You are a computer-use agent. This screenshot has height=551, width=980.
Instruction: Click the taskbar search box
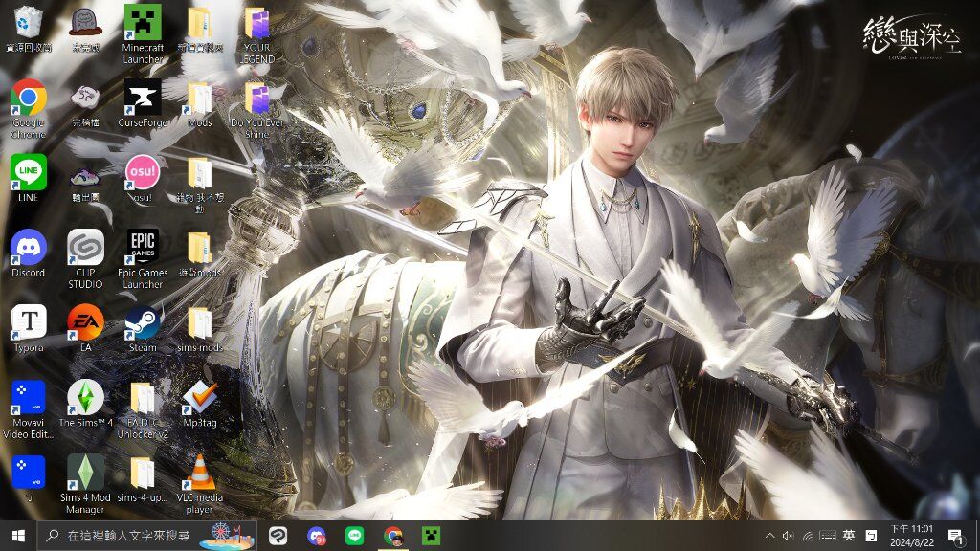pos(146,536)
